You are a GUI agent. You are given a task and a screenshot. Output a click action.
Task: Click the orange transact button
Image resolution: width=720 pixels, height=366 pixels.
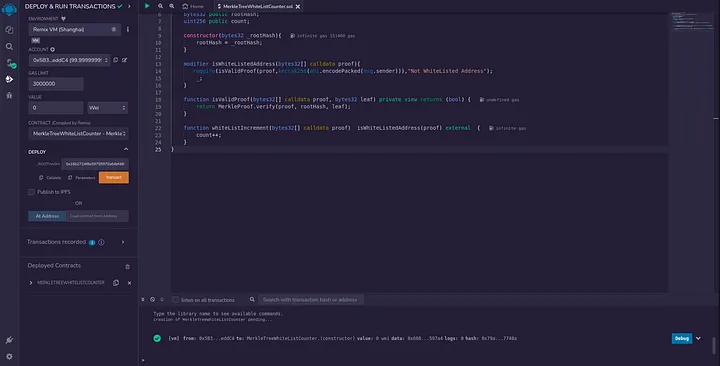[x=114, y=177]
